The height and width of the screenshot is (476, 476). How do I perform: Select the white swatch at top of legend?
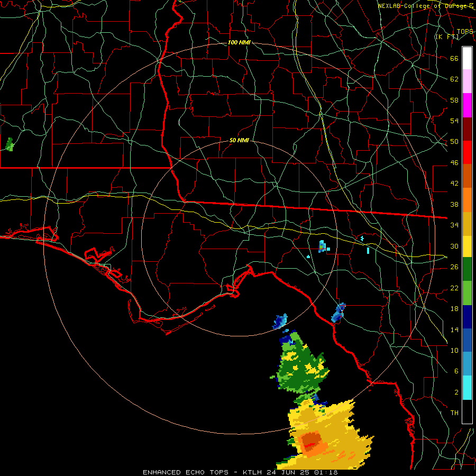(467, 58)
